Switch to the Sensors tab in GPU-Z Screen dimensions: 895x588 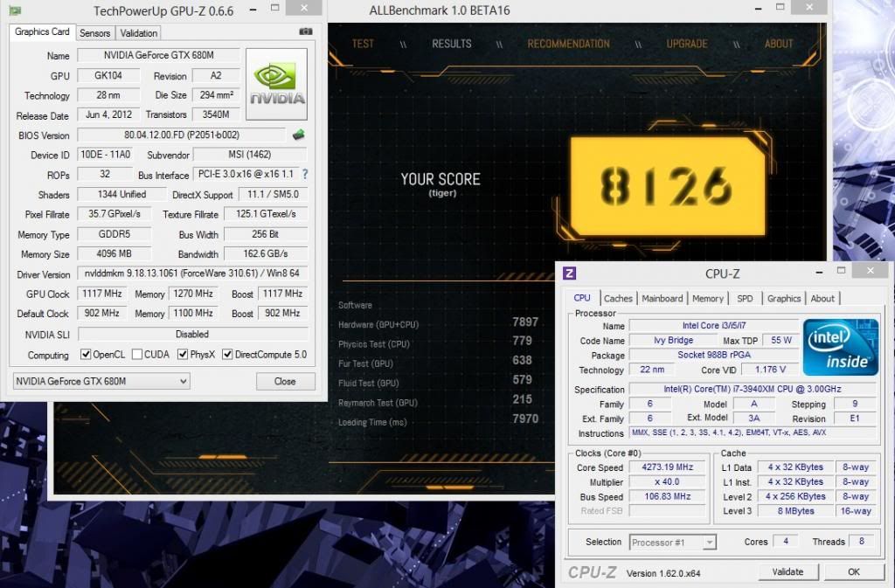(x=94, y=33)
